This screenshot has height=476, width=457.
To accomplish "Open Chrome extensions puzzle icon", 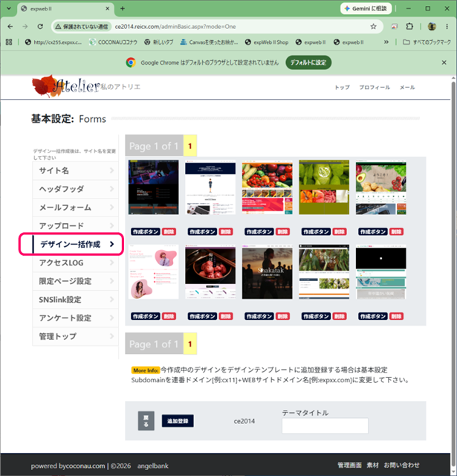I will [x=409, y=27].
